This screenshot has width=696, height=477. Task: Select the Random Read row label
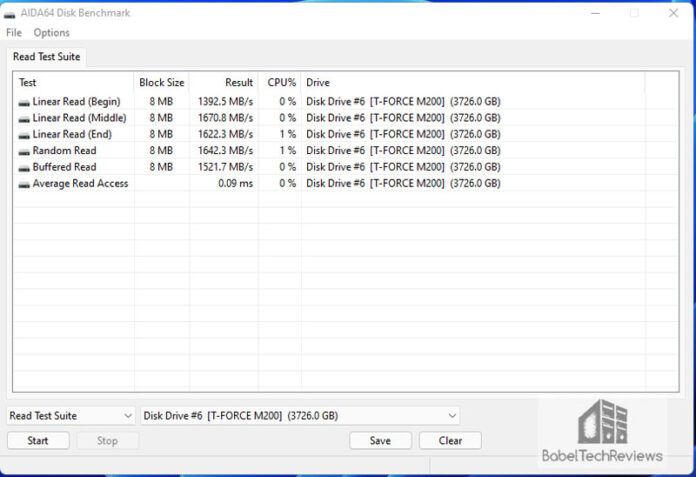click(64, 151)
